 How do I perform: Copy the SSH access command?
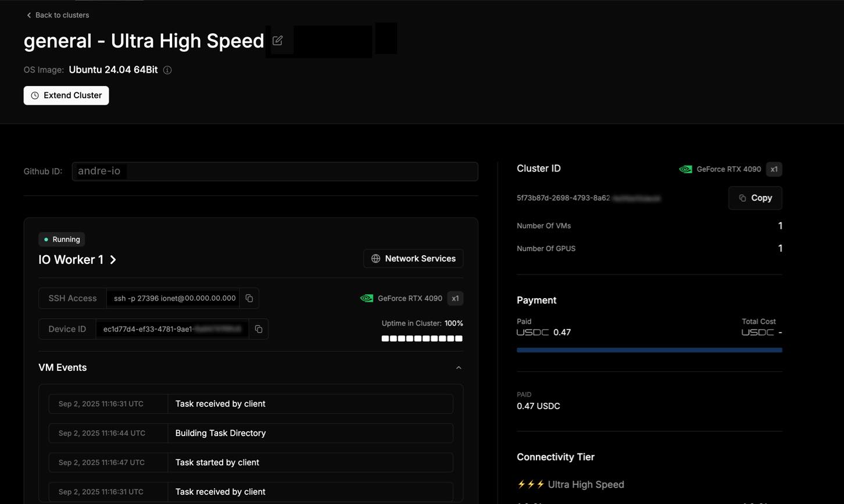click(x=249, y=298)
